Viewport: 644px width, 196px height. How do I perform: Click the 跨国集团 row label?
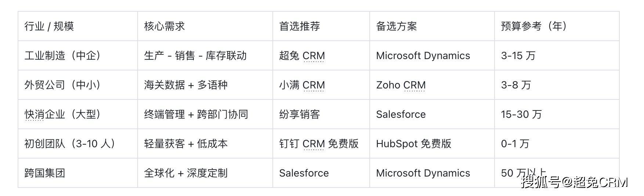click(45, 173)
